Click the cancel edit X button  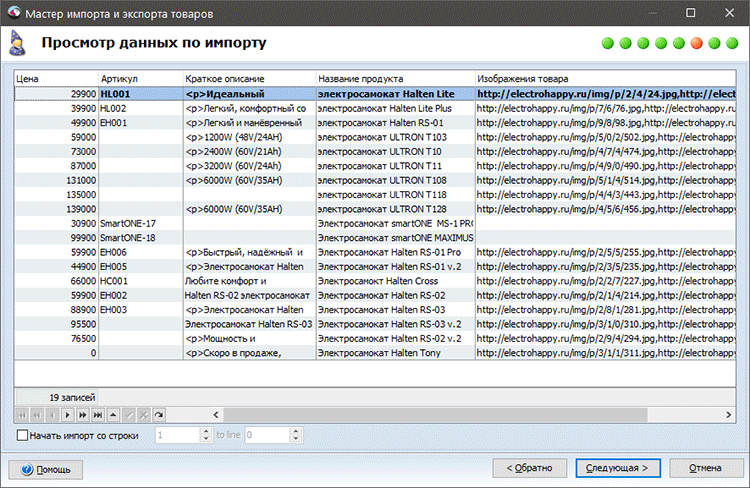pos(144,415)
